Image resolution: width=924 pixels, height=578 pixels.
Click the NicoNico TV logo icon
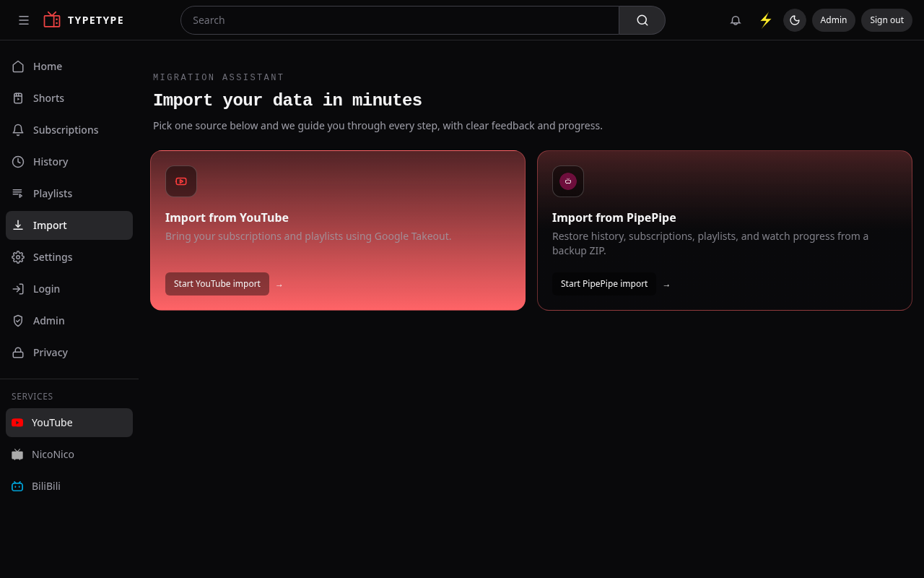(x=17, y=454)
